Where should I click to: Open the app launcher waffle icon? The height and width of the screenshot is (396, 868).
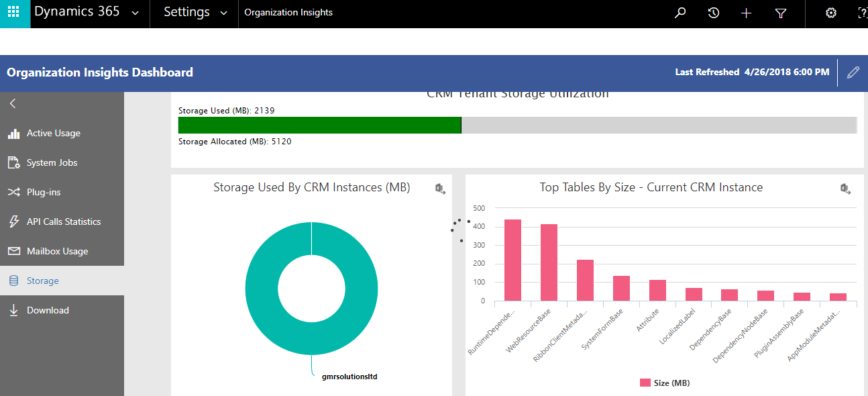coord(14,13)
